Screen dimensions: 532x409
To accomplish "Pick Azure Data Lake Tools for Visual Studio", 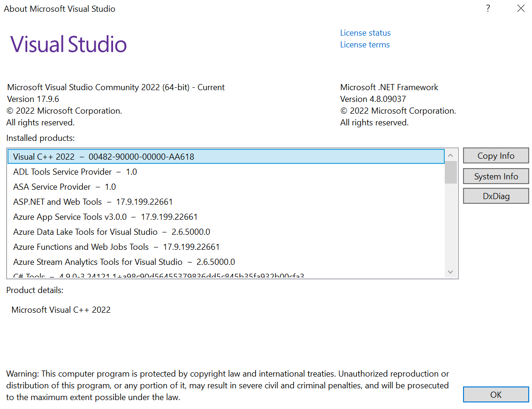I will (x=112, y=232).
